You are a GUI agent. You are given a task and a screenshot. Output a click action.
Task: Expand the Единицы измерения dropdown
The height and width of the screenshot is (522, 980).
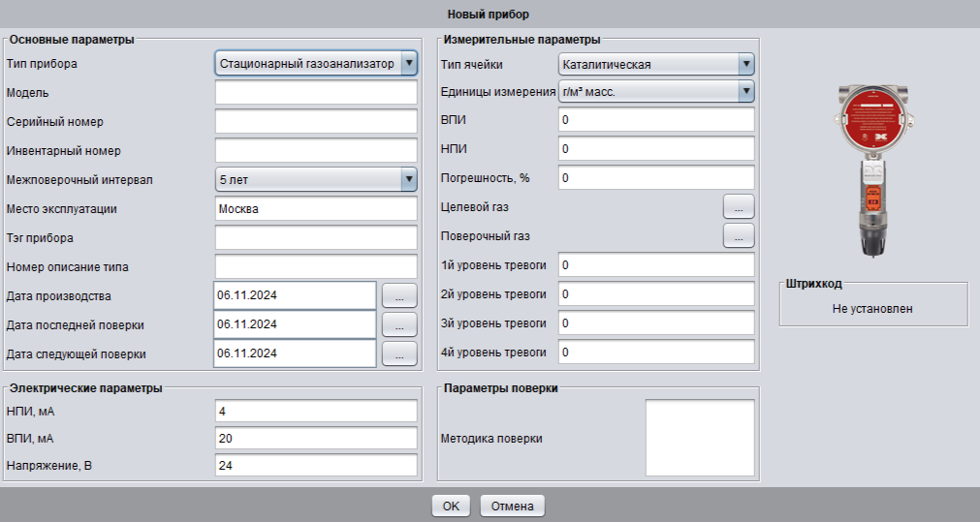[656, 93]
